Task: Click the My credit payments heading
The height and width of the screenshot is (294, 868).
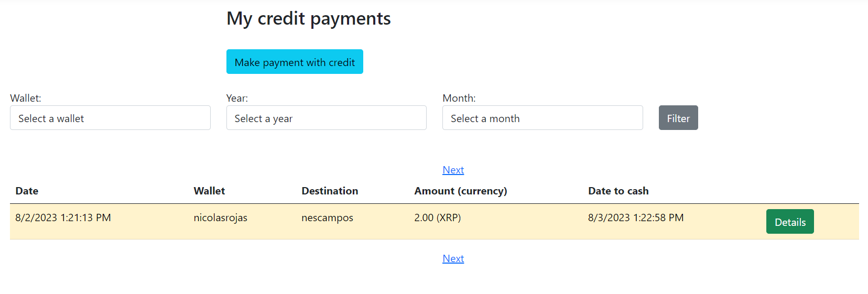Action: click(309, 19)
